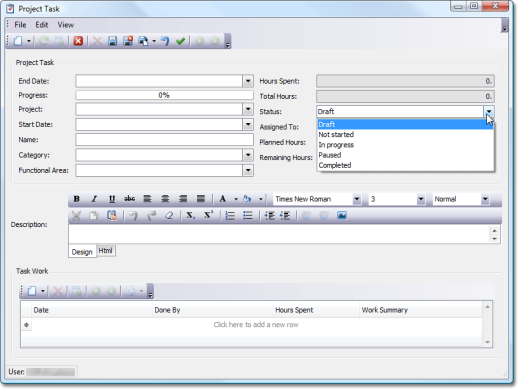Image resolution: width=518 pixels, height=389 pixels.
Task: Click the Insert image icon
Action: 342,216
